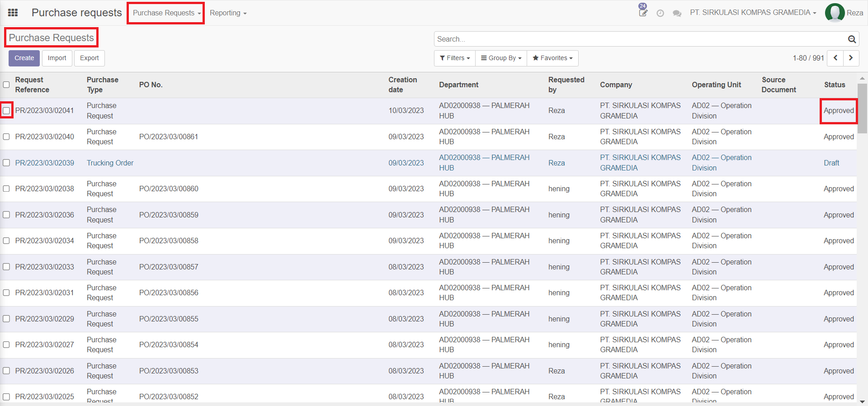The height and width of the screenshot is (406, 868).
Task: Click the Reza user avatar
Action: pyautogui.click(x=835, y=13)
